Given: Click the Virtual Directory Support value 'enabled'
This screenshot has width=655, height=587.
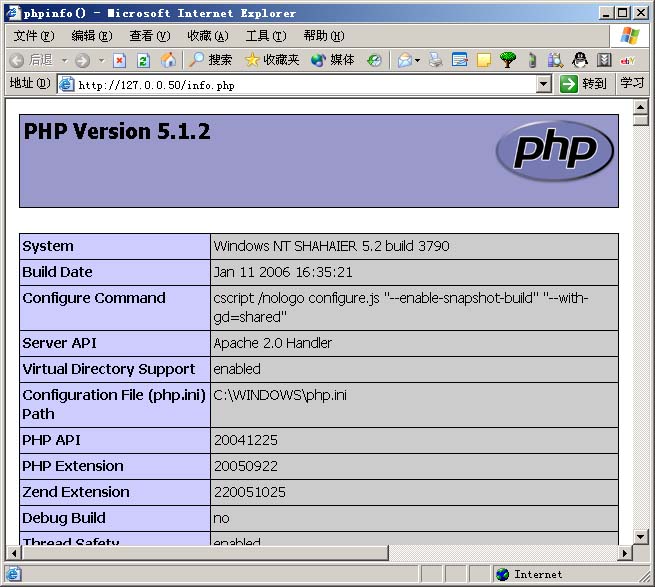Looking at the screenshot, I should (237, 369).
